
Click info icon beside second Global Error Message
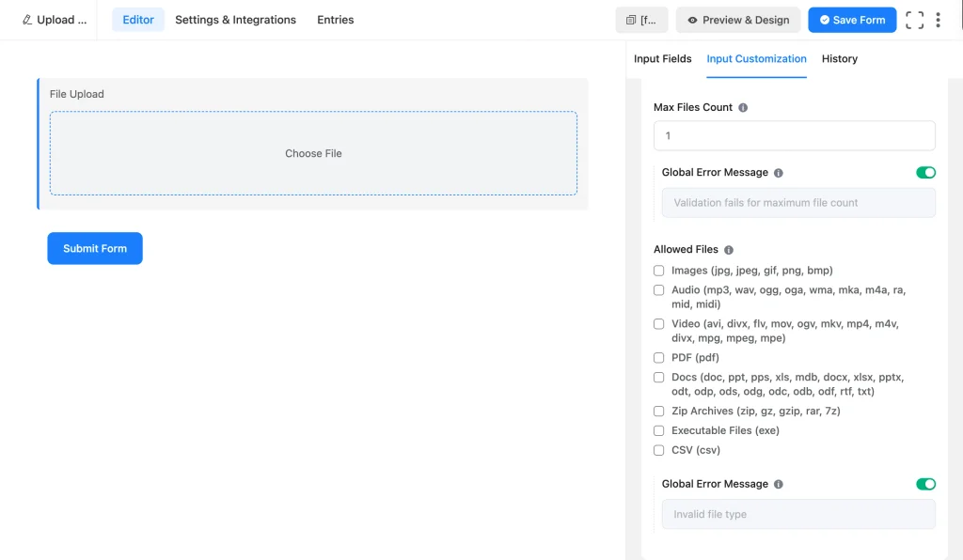[778, 485]
